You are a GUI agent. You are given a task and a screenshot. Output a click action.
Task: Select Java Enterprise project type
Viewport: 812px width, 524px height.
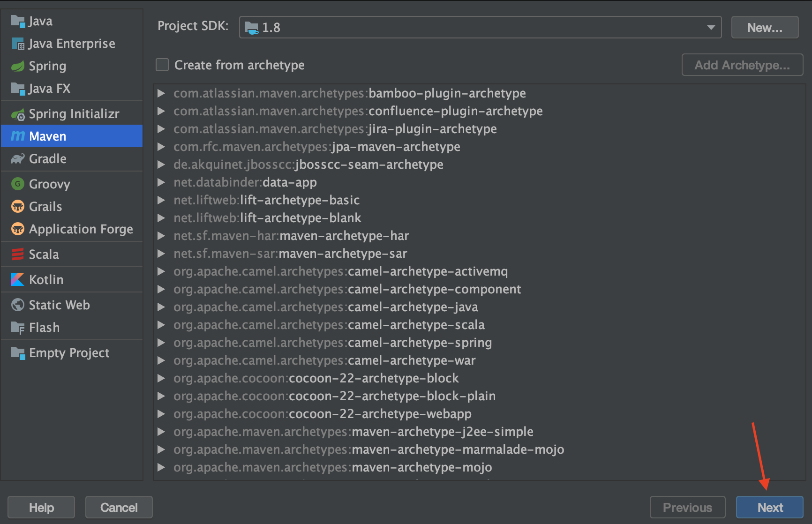pyautogui.click(x=72, y=44)
